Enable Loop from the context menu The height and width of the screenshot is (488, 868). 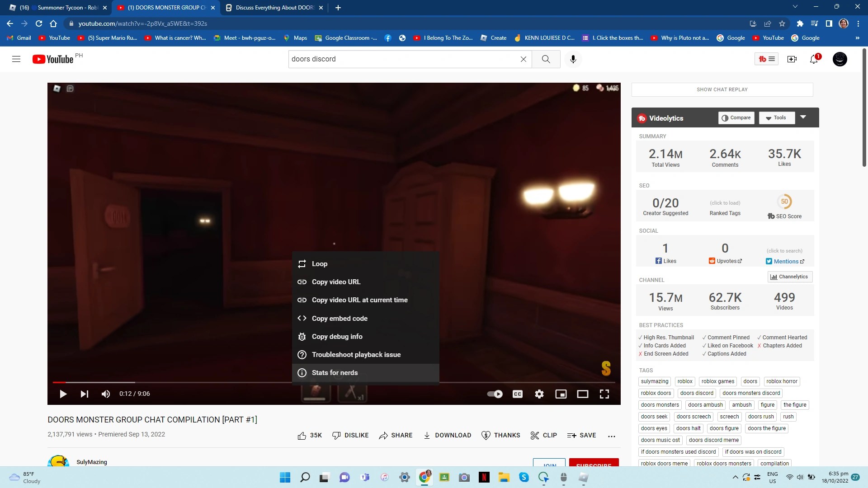320,263
